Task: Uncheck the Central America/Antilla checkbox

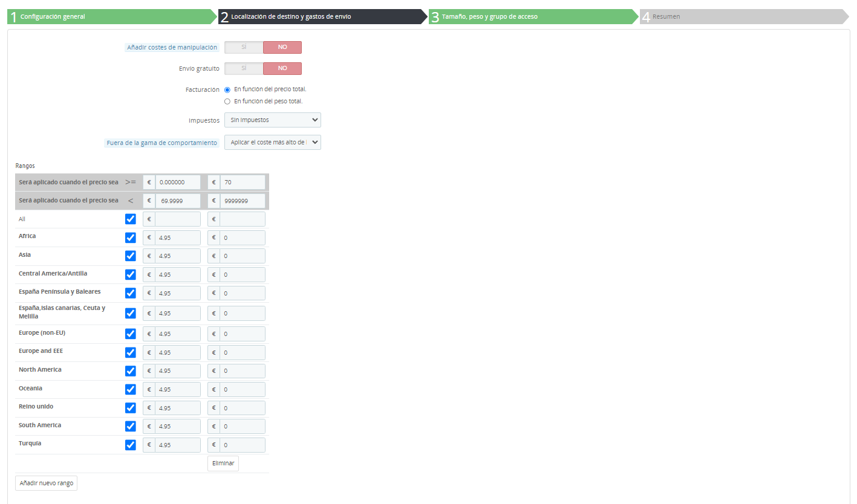Action: [x=130, y=275]
